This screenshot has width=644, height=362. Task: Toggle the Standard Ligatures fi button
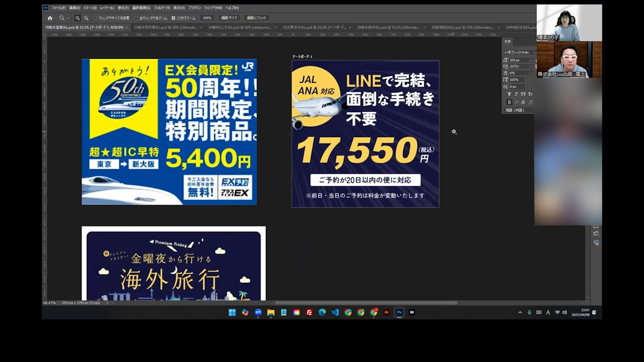(509, 102)
